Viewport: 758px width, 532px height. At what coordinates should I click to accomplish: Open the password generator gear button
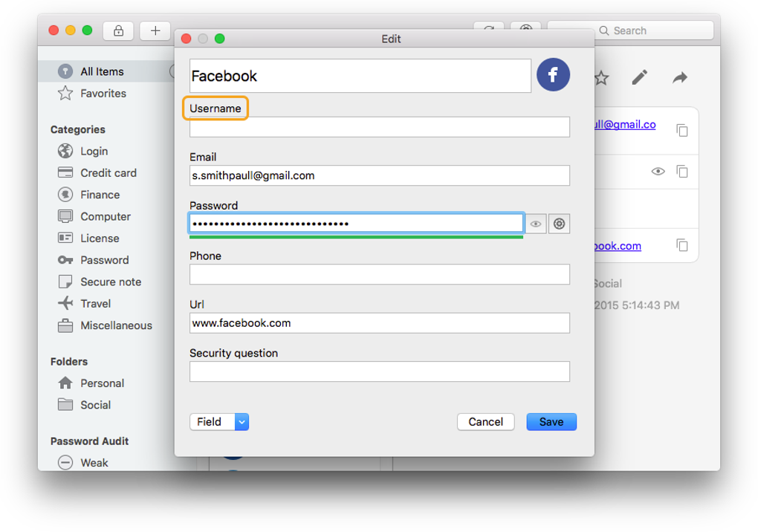point(559,224)
